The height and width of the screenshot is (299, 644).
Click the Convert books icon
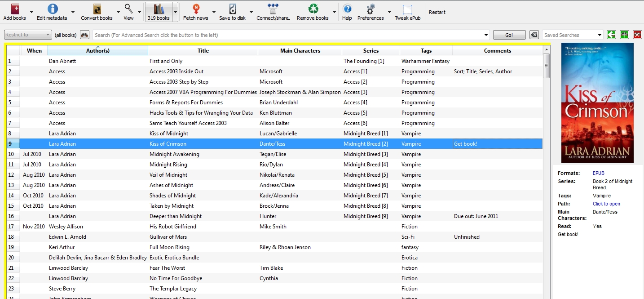[x=97, y=9]
